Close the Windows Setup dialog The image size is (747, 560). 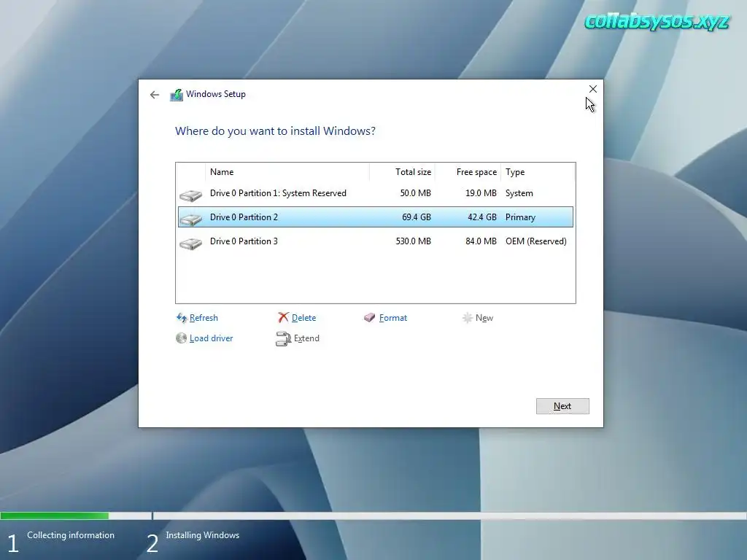593,89
